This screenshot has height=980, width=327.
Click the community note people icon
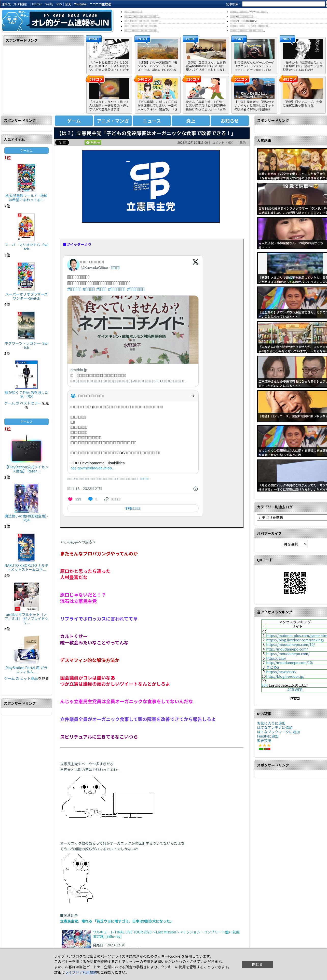pos(73,396)
